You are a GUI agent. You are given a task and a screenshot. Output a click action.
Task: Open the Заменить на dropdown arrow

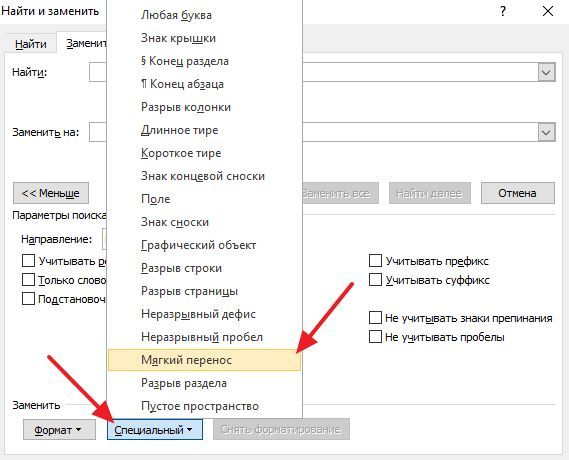(546, 132)
